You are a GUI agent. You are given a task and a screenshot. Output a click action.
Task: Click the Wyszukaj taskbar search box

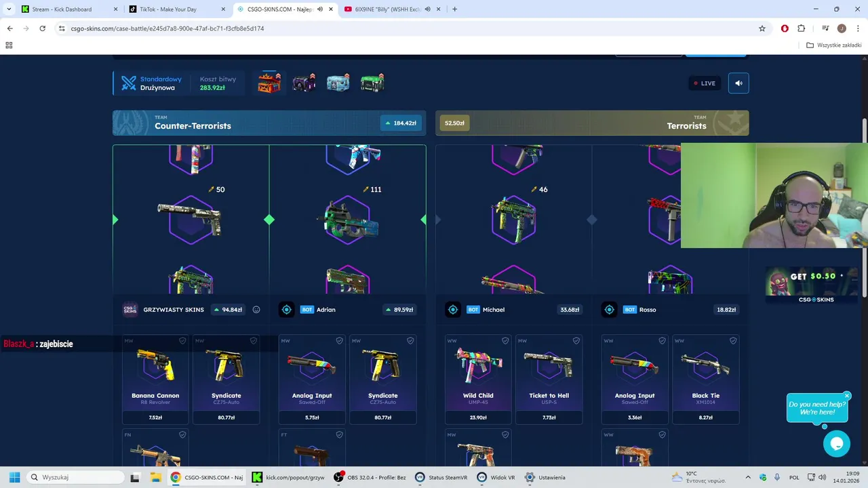tap(77, 477)
